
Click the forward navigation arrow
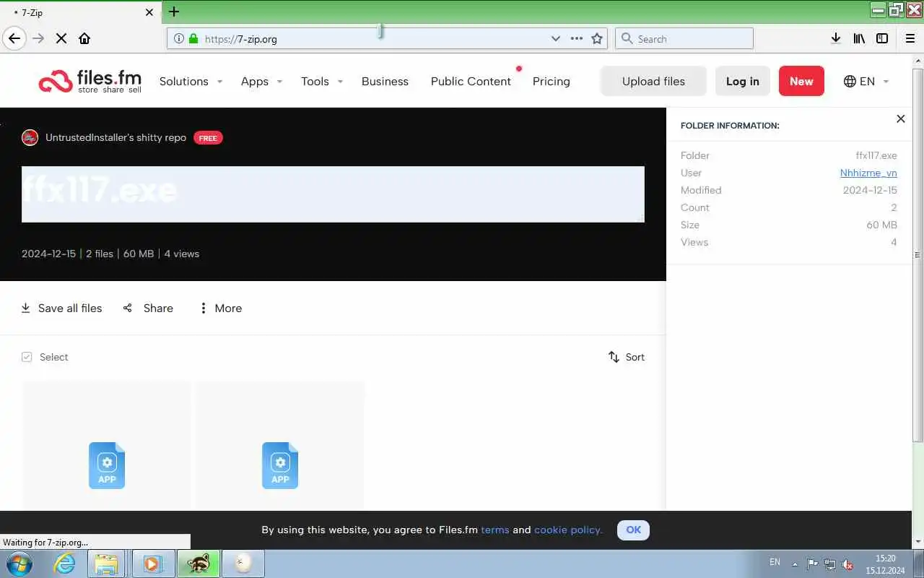pyautogui.click(x=38, y=38)
